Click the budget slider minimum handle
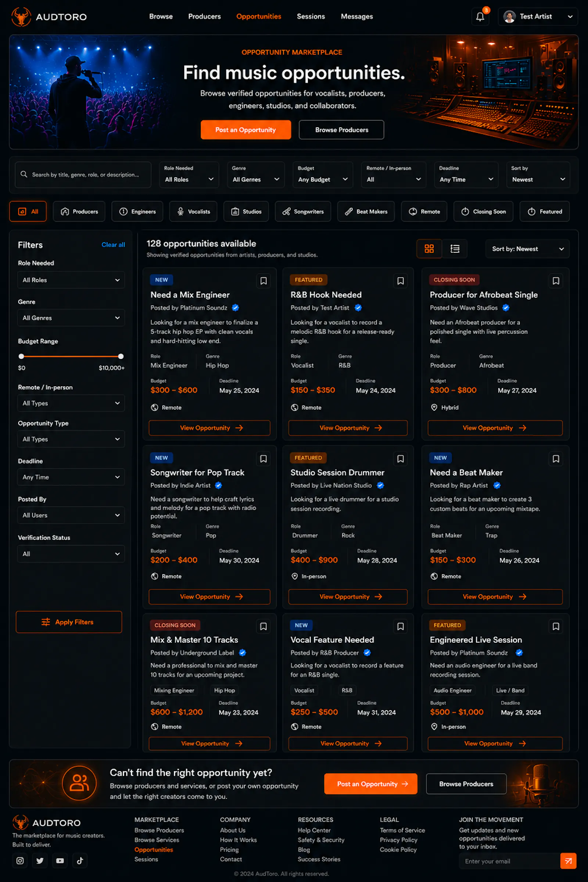 [x=21, y=356]
